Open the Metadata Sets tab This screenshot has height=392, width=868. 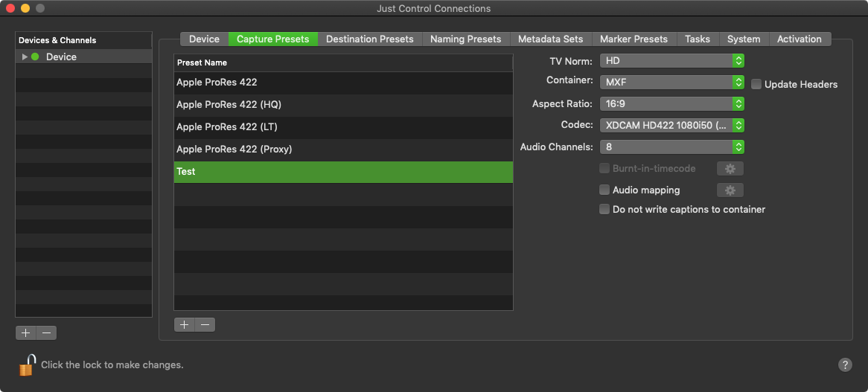coord(551,39)
